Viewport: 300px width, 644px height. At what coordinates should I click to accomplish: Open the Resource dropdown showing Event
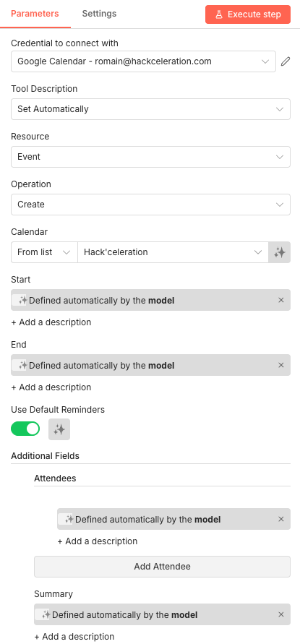click(151, 157)
